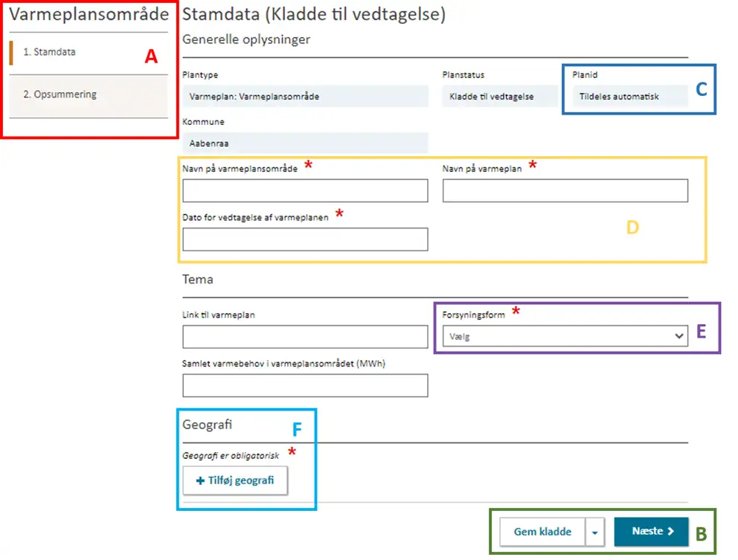Viewport: 738px width, 560px height.
Task: Click the read-only Plantype field
Action: tap(305, 97)
